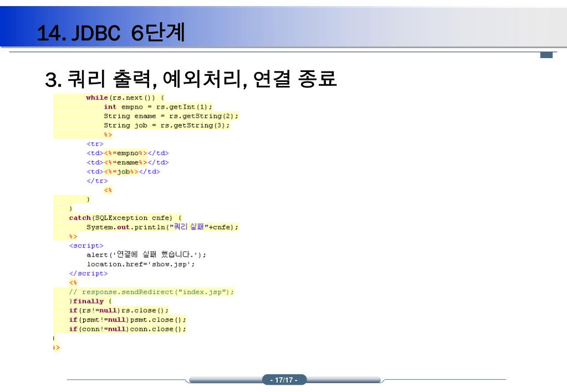Click the line 'String job = rs.getString(3);'
Screen dimensions: 567x392
pos(167,125)
